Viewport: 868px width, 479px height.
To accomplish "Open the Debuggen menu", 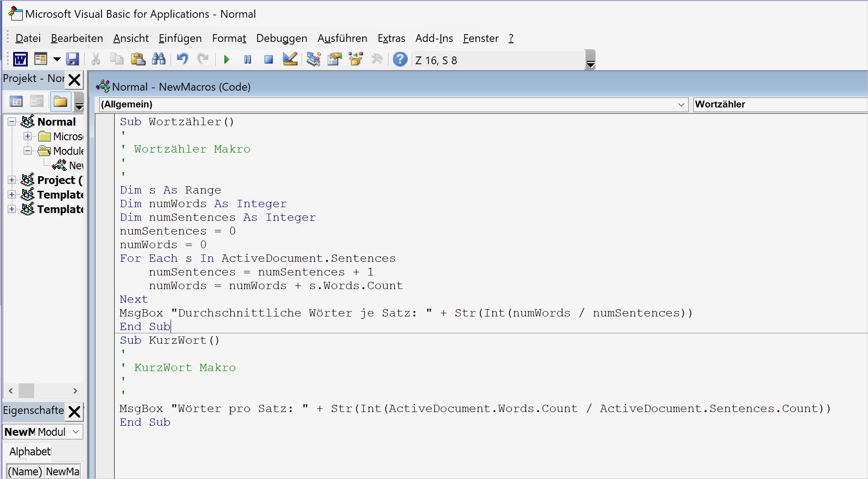I will coord(282,38).
